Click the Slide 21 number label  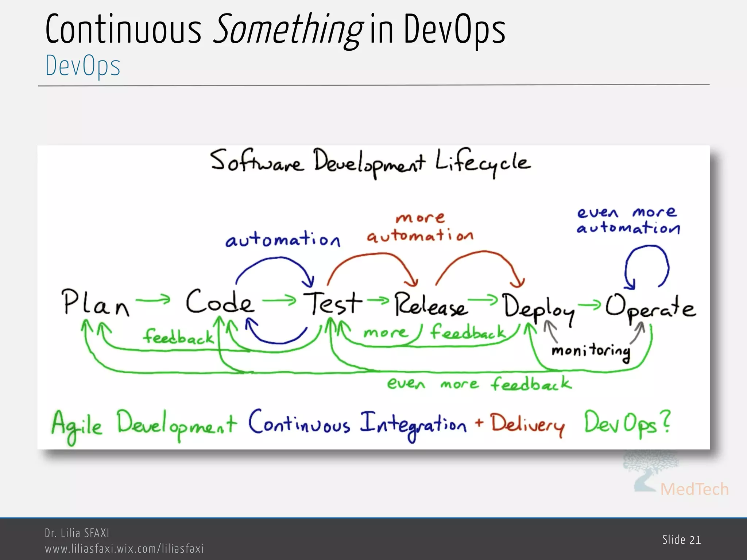click(x=681, y=540)
